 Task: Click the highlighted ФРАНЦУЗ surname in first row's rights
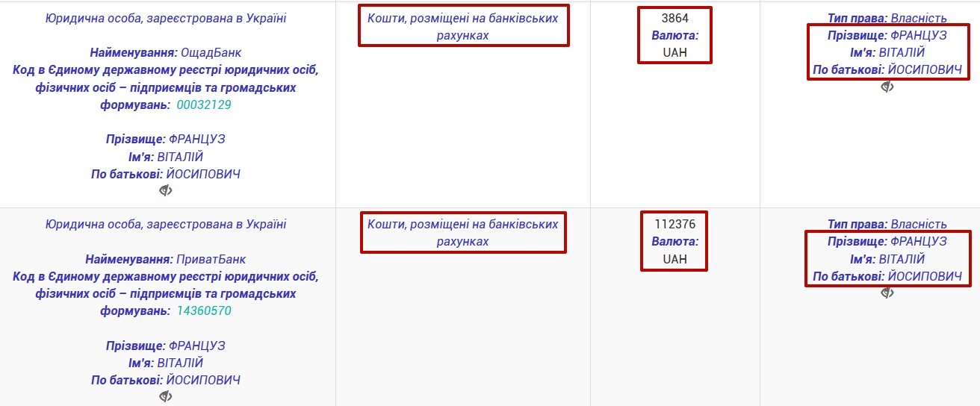[919, 35]
